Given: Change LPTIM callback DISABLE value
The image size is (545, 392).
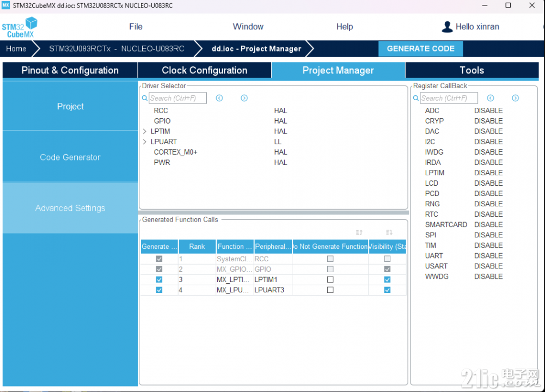Looking at the screenshot, I should click(x=488, y=173).
